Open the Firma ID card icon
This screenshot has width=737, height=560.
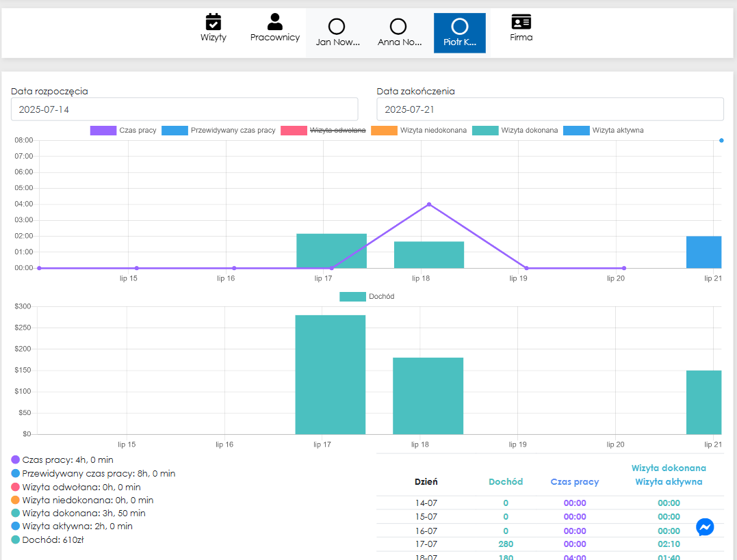tap(521, 22)
